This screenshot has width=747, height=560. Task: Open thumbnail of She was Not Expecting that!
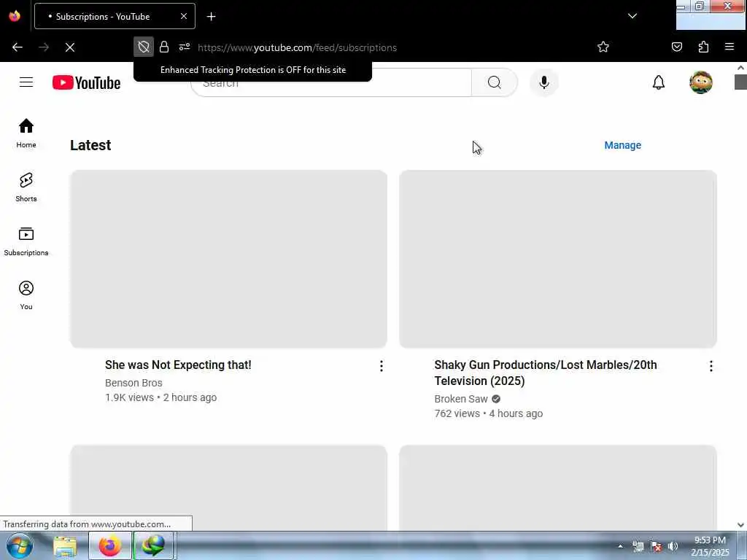228,259
